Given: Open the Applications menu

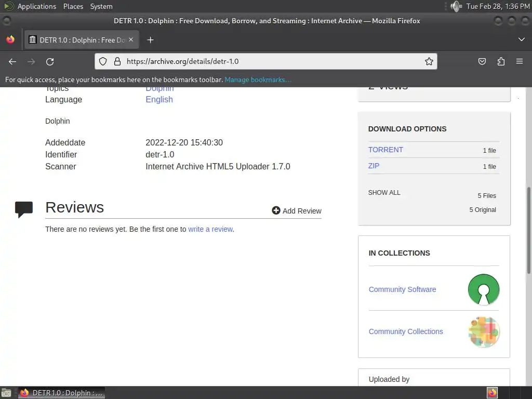Looking at the screenshot, I should (x=37, y=6).
